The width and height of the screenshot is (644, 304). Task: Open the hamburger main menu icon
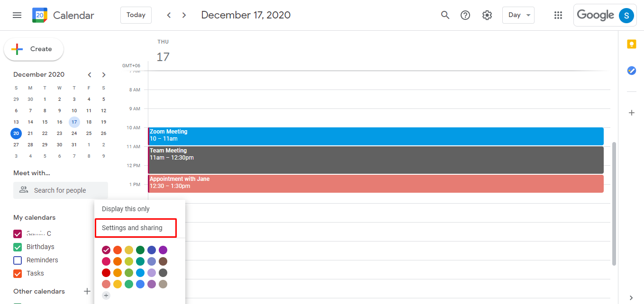coord(17,15)
